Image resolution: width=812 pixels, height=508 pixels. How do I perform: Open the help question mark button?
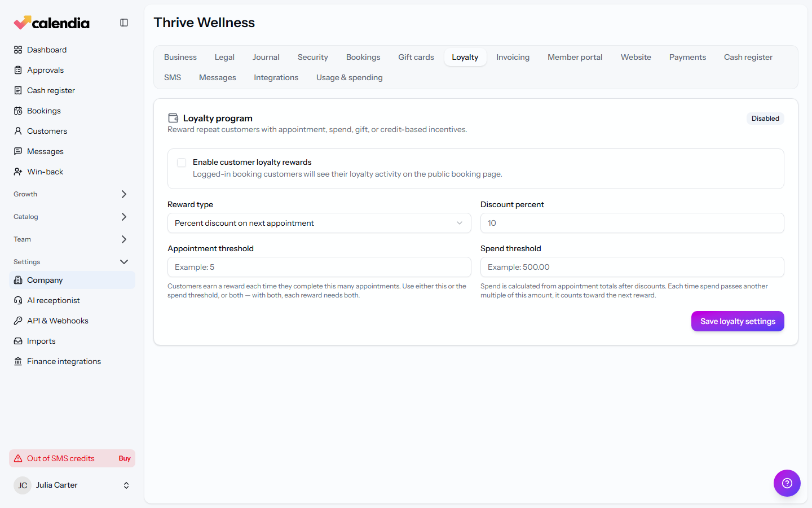coord(787,483)
